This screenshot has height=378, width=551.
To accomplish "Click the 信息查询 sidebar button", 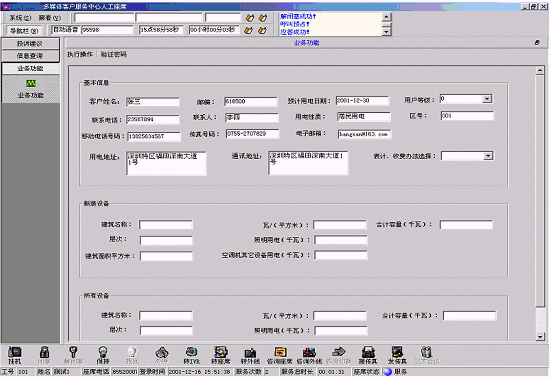I will [31, 56].
